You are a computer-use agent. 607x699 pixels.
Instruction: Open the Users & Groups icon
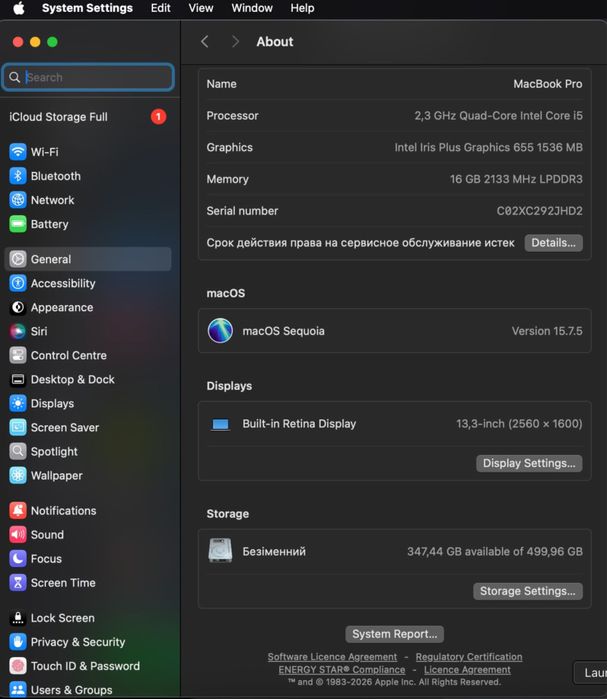[x=18, y=690]
